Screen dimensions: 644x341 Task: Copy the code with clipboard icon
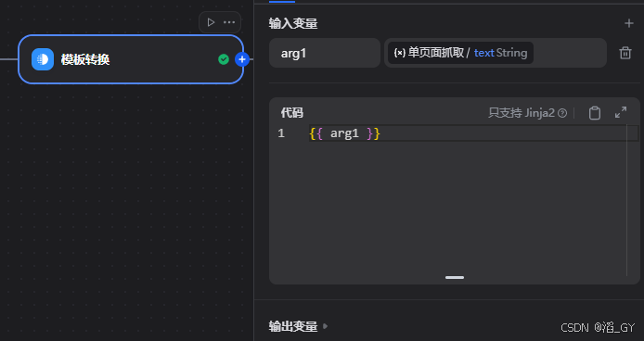[x=594, y=113]
